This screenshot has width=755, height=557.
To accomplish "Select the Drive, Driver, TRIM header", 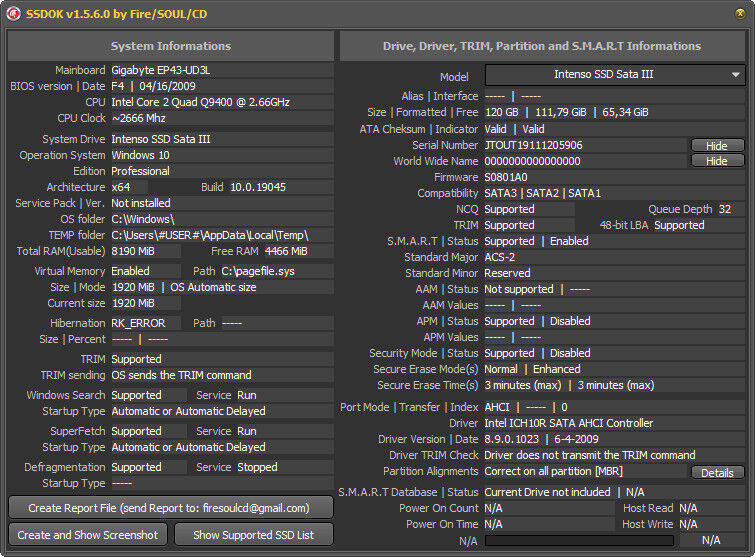I will pyautogui.click(x=542, y=46).
